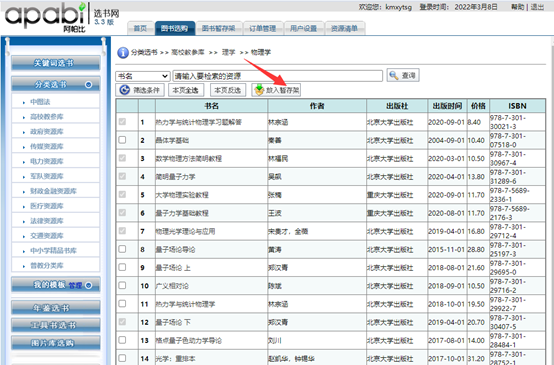The width and height of the screenshot is (554, 365).
Task: Click the 本页反选 button
Action: click(228, 90)
